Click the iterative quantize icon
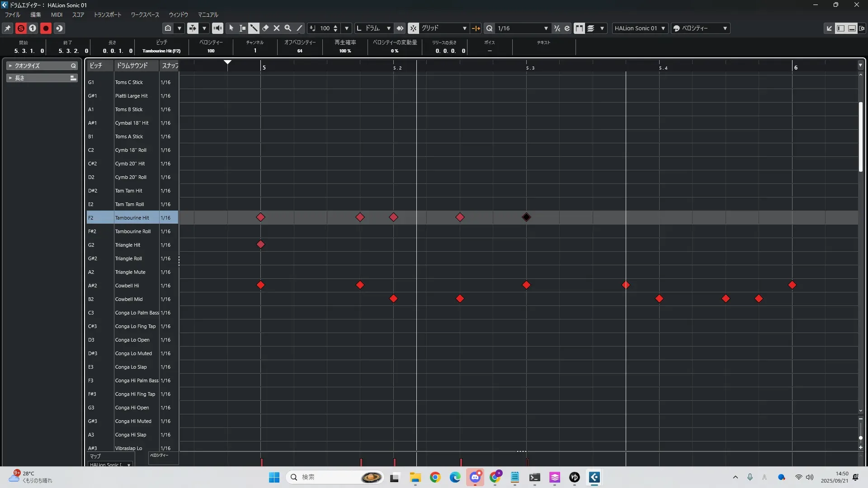 557,28
